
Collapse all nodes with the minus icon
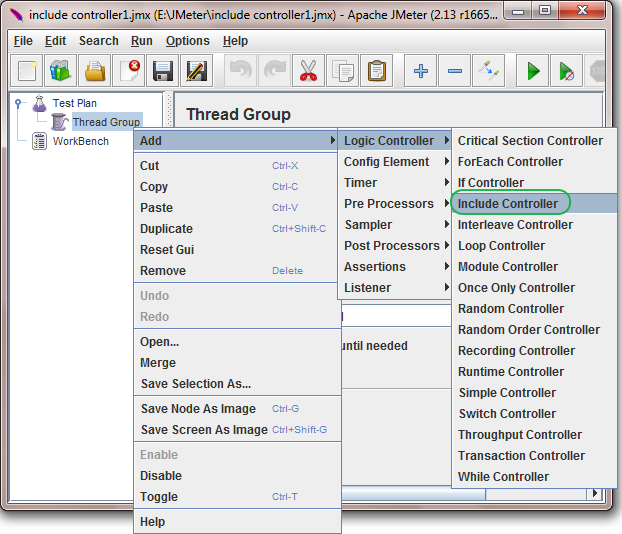(455, 71)
